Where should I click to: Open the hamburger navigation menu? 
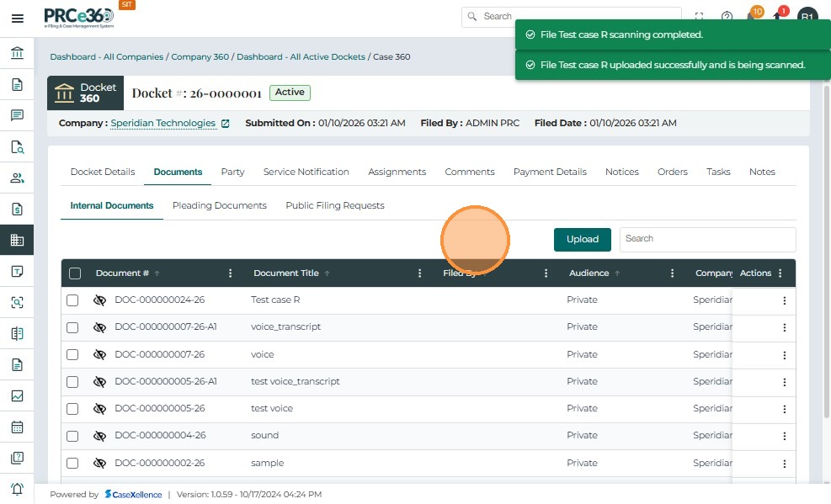click(17, 18)
